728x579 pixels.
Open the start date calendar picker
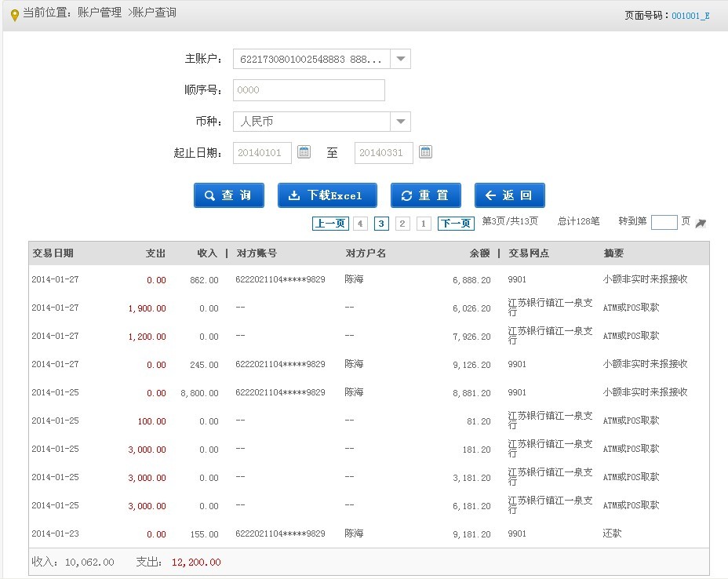(304, 152)
